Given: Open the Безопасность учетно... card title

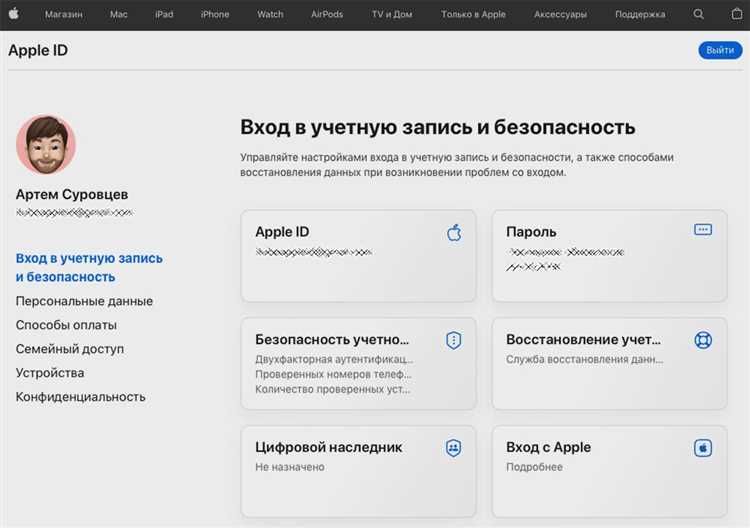Looking at the screenshot, I should 332,340.
